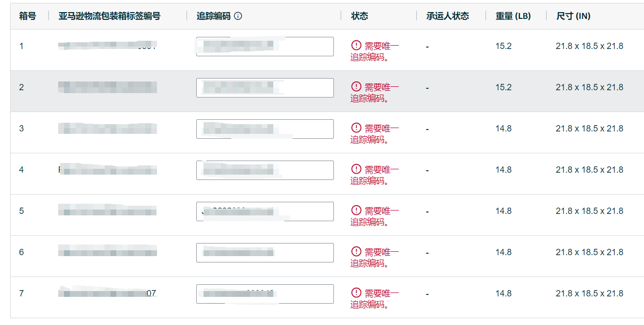This screenshot has height=325, width=644.
Task: Click the red warning icon in box 7 row
Action: (x=356, y=292)
